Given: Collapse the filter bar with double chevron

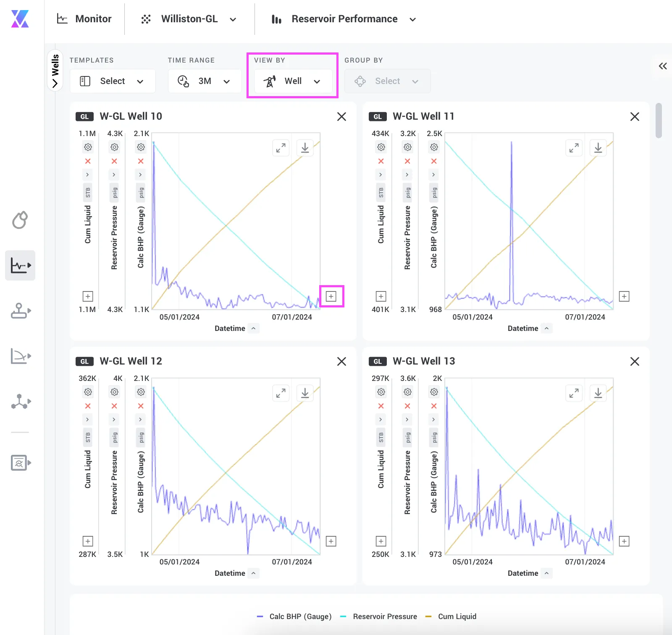Looking at the screenshot, I should pos(663,66).
